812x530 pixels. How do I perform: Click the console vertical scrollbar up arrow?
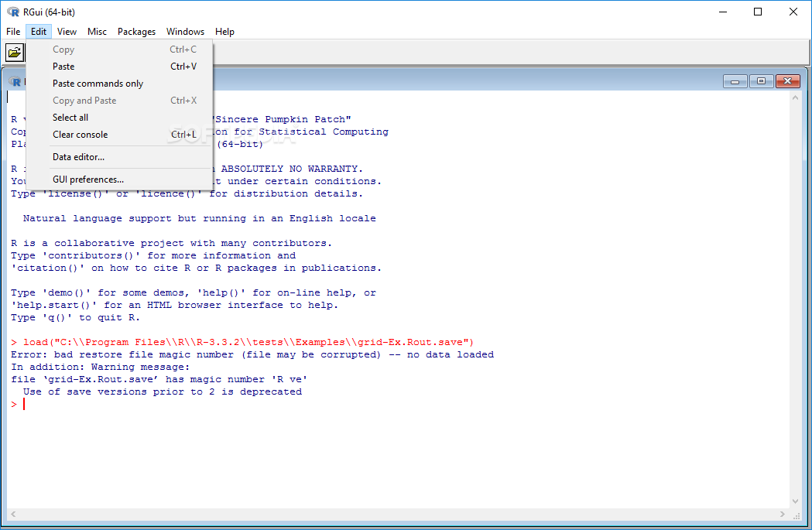coord(796,97)
